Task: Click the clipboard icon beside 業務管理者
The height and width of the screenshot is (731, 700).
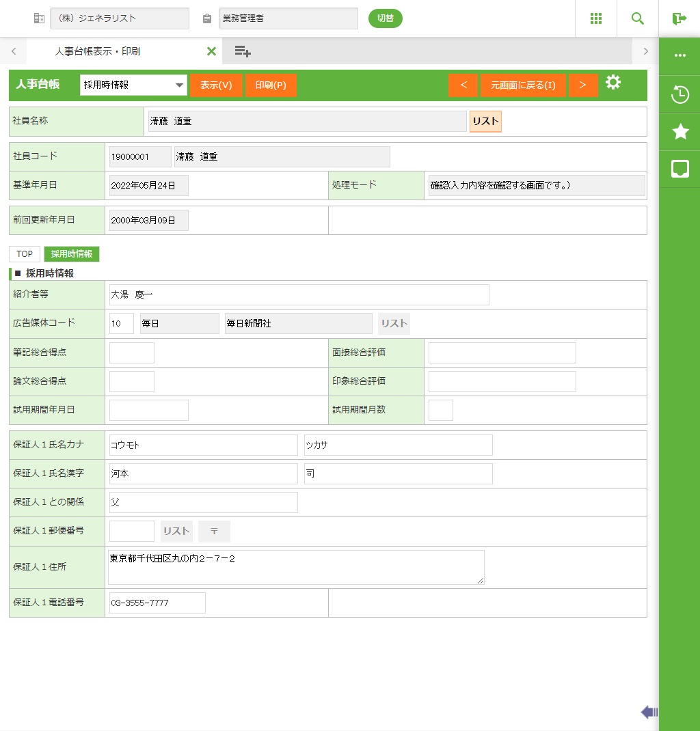Action: pyautogui.click(x=207, y=18)
